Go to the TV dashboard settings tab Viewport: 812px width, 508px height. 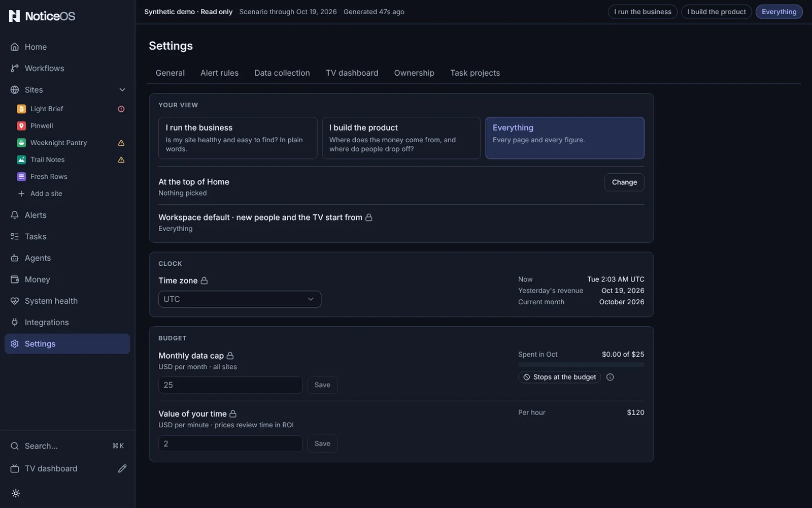(352, 73)
